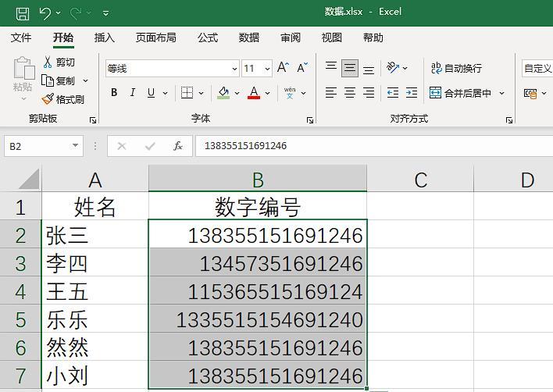The height and width of the screenshot is (392, 553).
Task: Toggle Middle Align icon
Action: 350,68
